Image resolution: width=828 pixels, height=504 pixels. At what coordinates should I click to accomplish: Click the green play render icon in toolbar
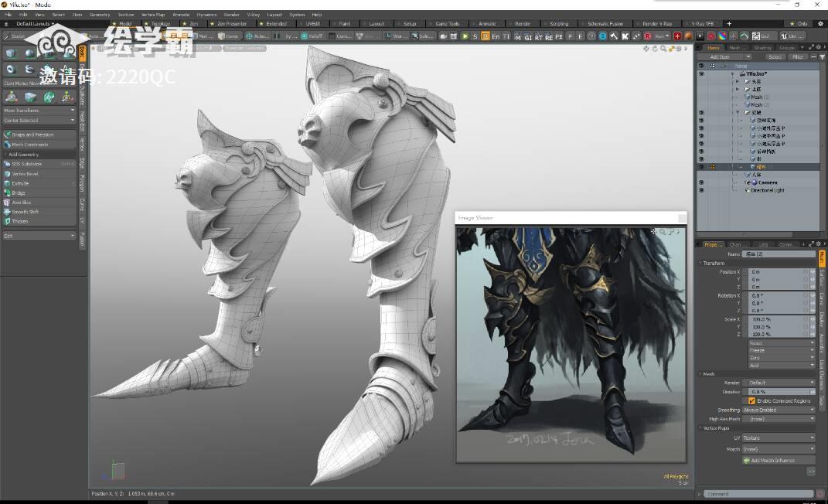pyautogui.click(x=465, y=36)
